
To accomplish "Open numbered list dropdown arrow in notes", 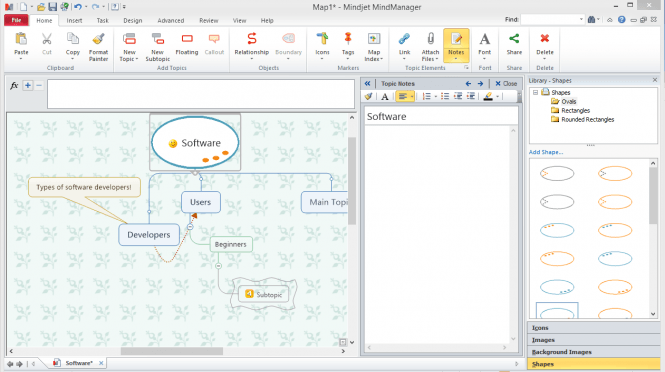I will pos(436,97).
